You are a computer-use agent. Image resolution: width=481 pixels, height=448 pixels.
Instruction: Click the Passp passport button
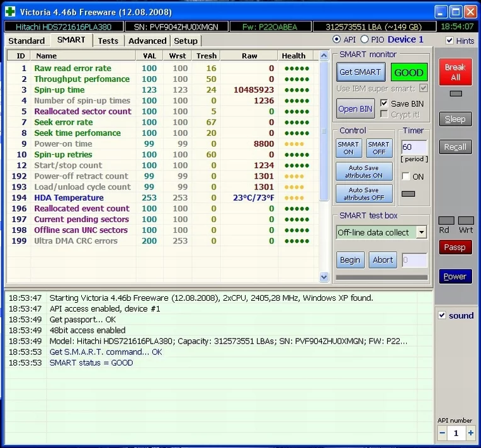point(455,247)
